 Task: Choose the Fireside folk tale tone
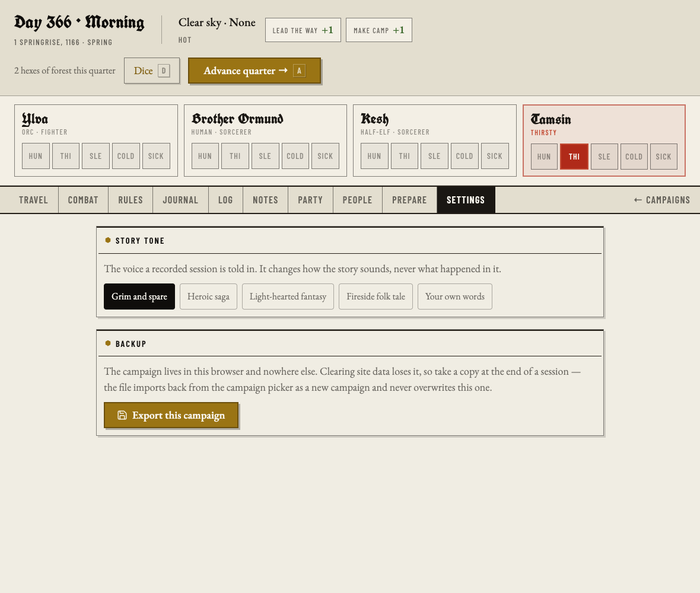point(376,296)
